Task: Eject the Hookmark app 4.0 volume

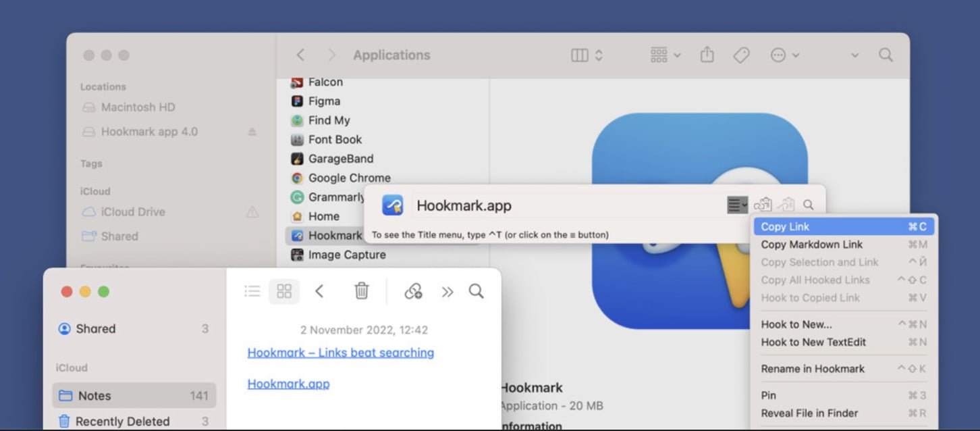Action: point(252,132)
